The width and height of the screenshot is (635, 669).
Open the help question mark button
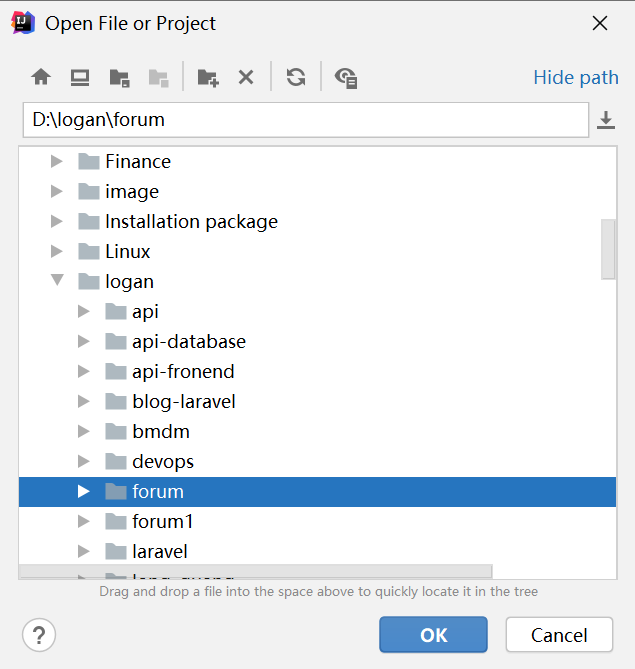tap(39, 635)
